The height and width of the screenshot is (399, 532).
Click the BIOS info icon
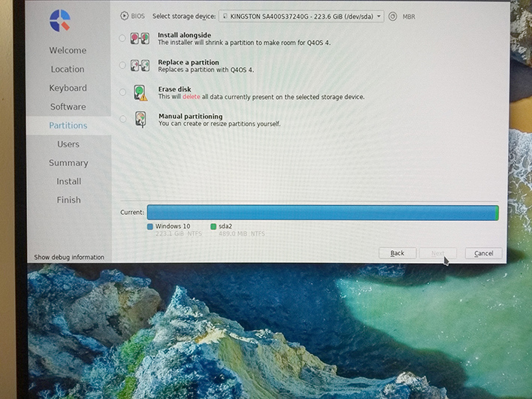coord(124,16)
